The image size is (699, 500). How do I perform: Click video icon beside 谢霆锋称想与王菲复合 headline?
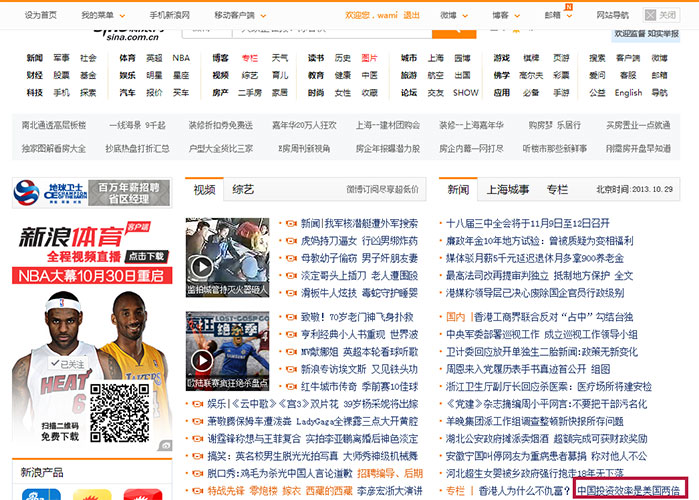197,439
